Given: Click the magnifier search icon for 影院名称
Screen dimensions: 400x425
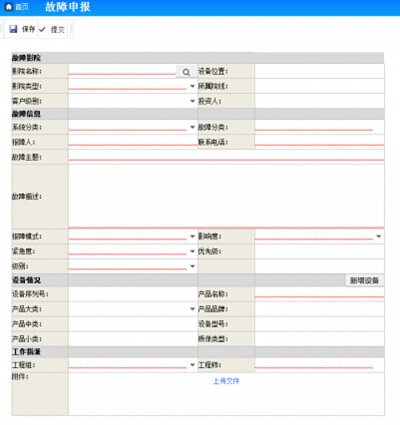Looking at the screenshot, I should (186, 72).
